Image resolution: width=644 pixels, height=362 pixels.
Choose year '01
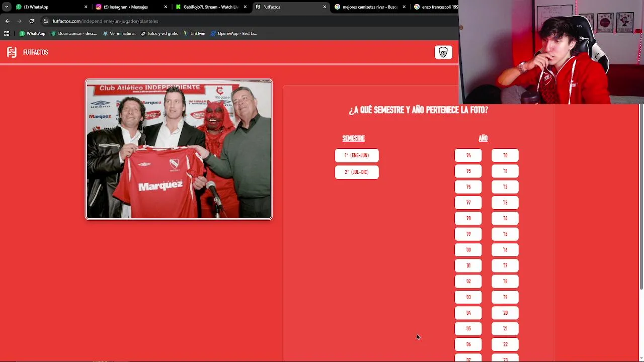468,265
